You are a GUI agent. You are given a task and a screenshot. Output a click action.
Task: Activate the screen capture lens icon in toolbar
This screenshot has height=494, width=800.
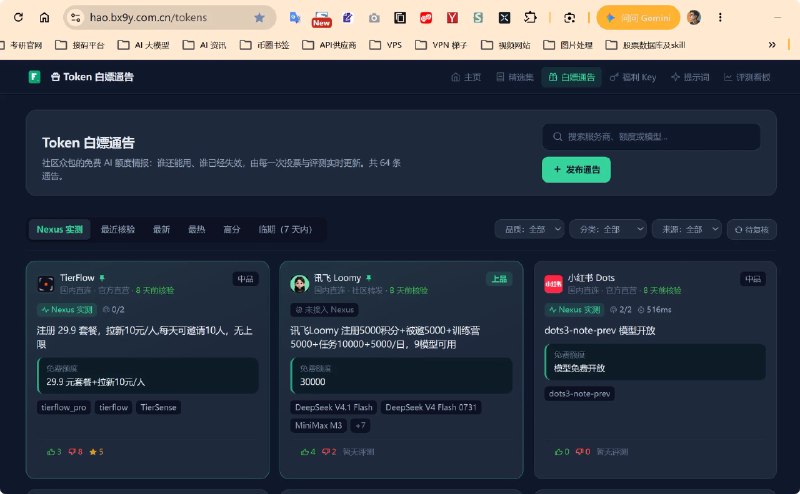tap(569, 18)
